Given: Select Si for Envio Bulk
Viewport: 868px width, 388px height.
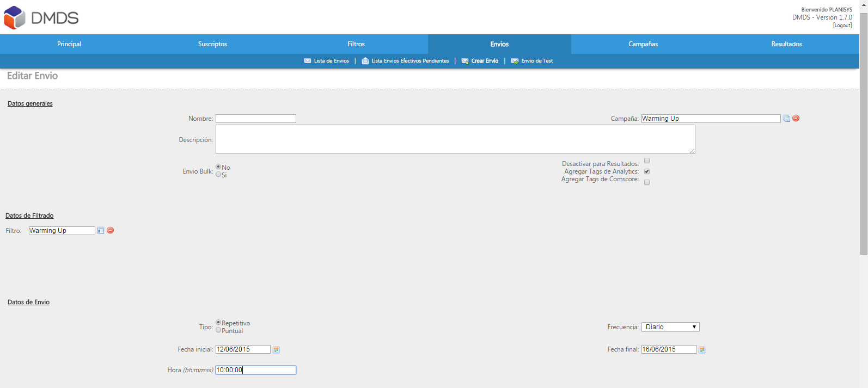Looking at the screenshot, I should (218, 175).
